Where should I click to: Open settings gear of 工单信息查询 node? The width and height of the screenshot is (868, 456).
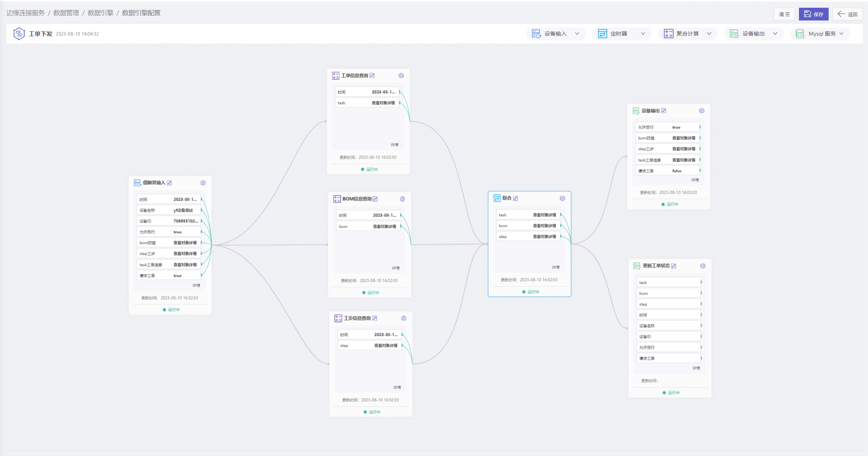tap(401, 76)
